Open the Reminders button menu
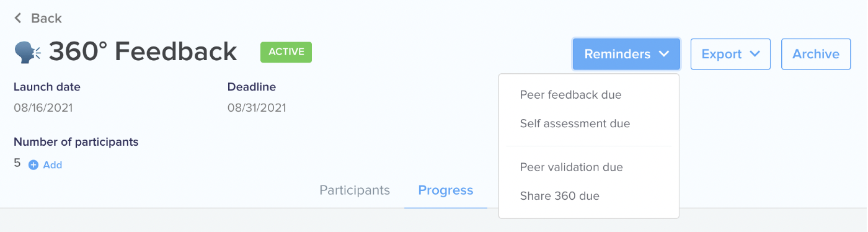The width and height of the screenshot is (868, 232). click(x=626, y=54)
